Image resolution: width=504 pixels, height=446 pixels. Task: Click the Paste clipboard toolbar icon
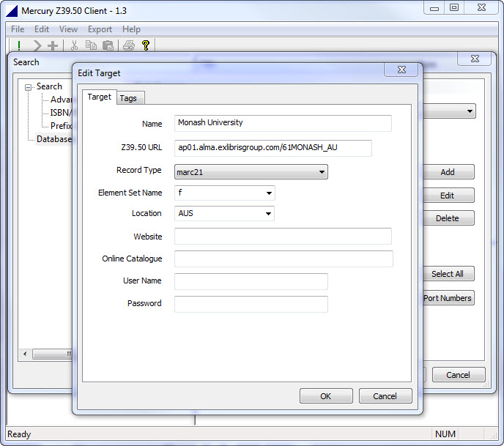click(108, 45)
